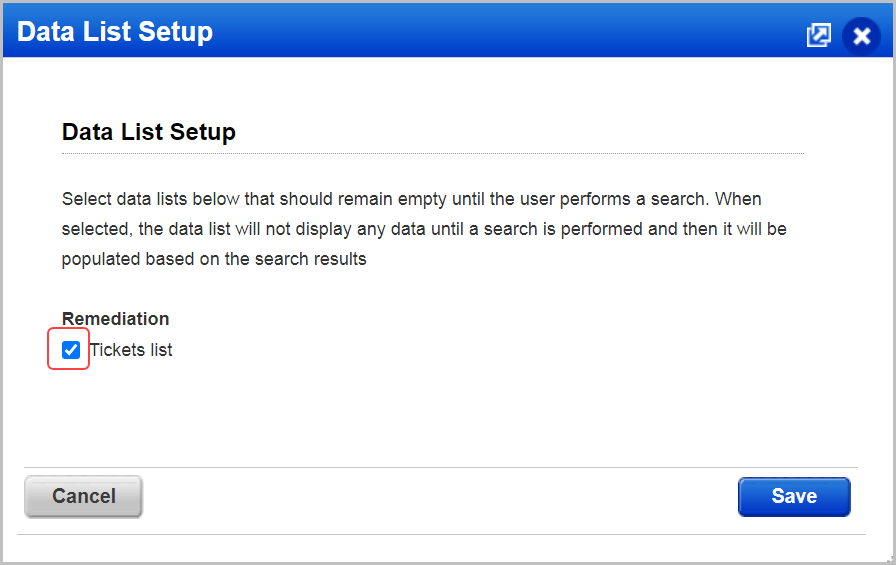Image resolution: width=896 pixels, height=565 pixels.
Task: Save the data list setup
Action: point(794,496)
